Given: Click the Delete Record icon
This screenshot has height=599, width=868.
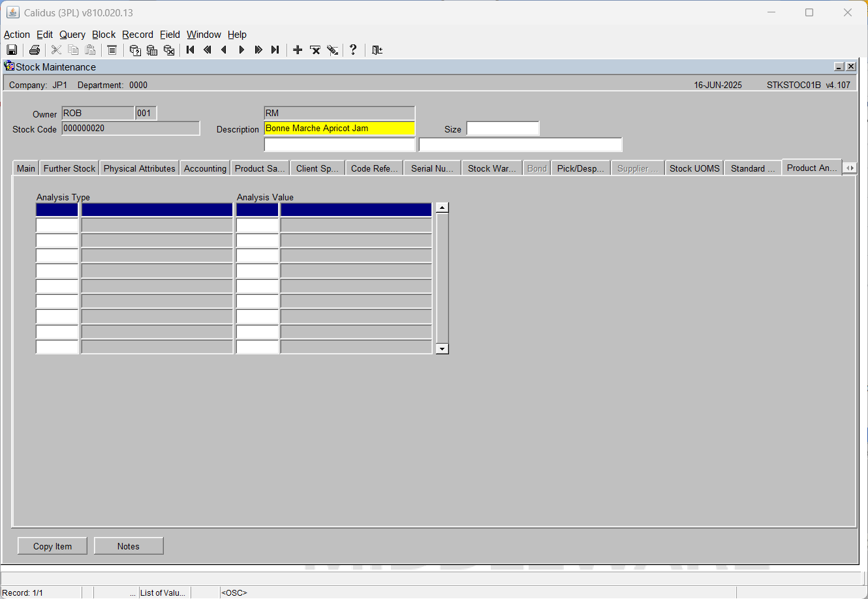Looking at the screenshot, I should coord(315,50).
